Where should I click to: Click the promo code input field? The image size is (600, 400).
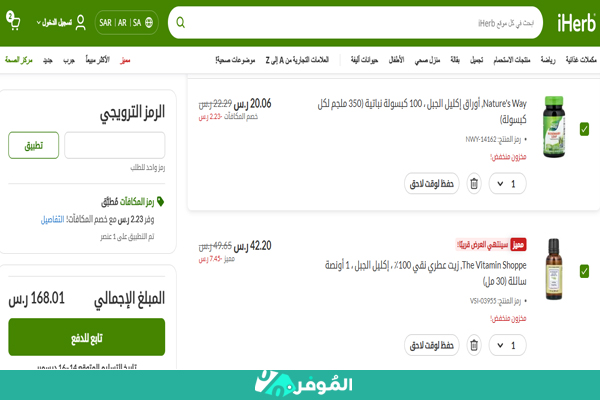(115, 145)
